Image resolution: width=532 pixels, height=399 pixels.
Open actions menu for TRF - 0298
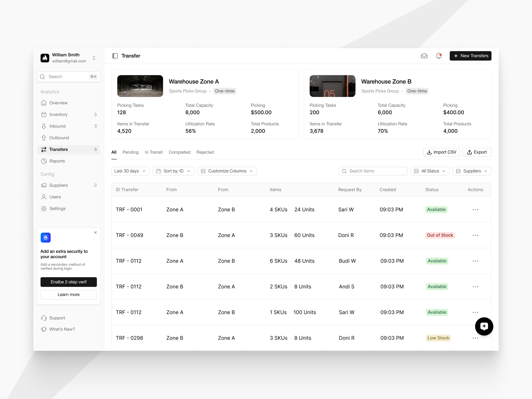pos(475,338)
